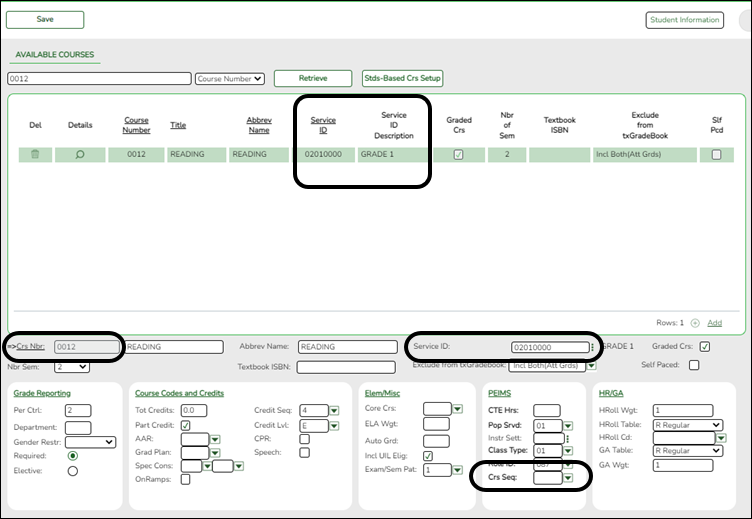Enable the Self Paced checkbox

(694, 365)
